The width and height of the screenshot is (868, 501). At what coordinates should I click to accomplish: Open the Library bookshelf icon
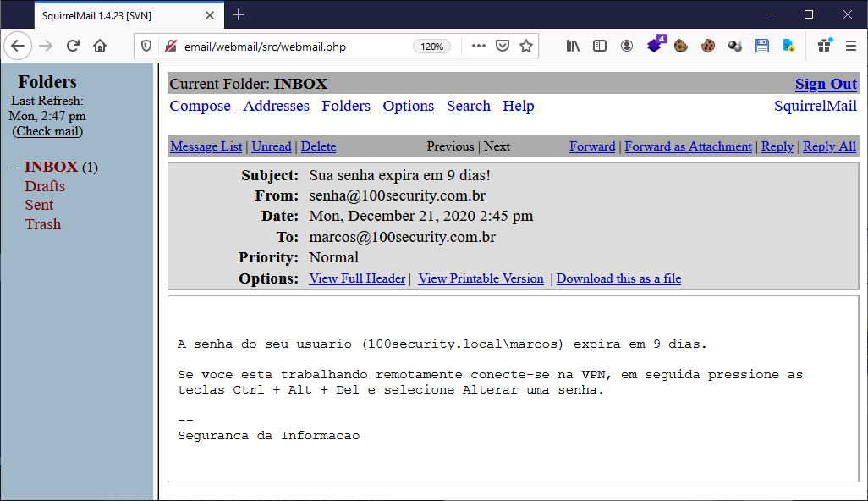pos(573,46)
